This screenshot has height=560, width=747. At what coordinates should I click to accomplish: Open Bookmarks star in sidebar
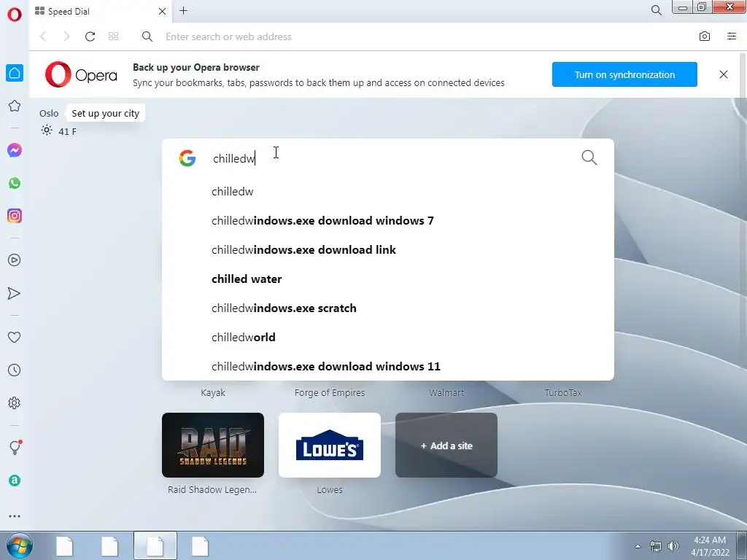[15, 106]
